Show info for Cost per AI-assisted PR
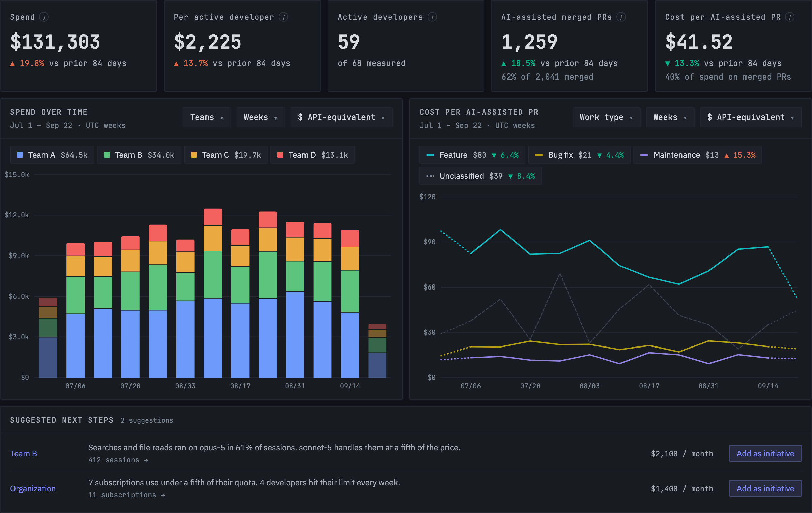This screenshot has width=812, height=513. click(x=790, y=17)
